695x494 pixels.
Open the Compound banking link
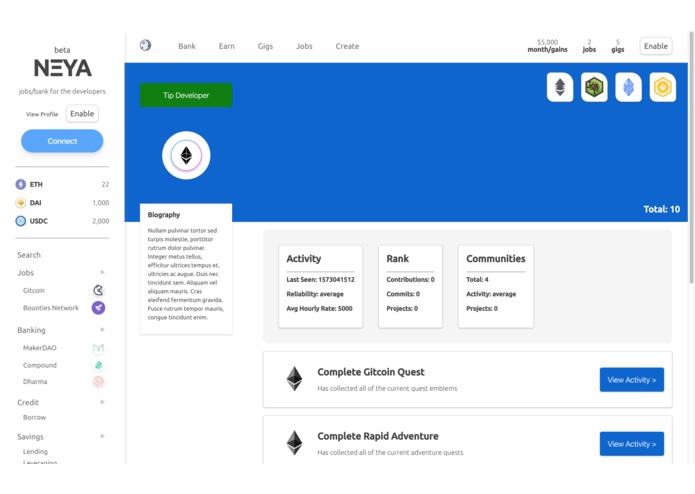point(39,365)
